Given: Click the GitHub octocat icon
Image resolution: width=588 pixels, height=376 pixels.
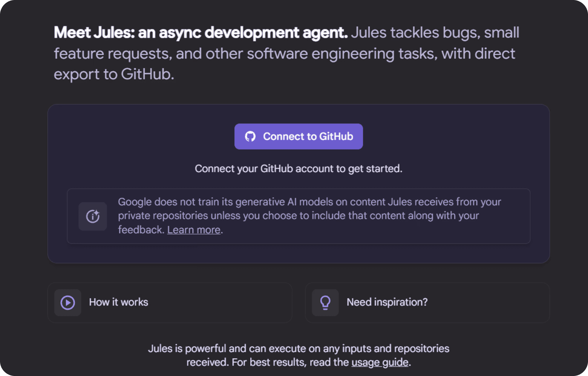Looking at the screenshot, I should click(250, 137).
